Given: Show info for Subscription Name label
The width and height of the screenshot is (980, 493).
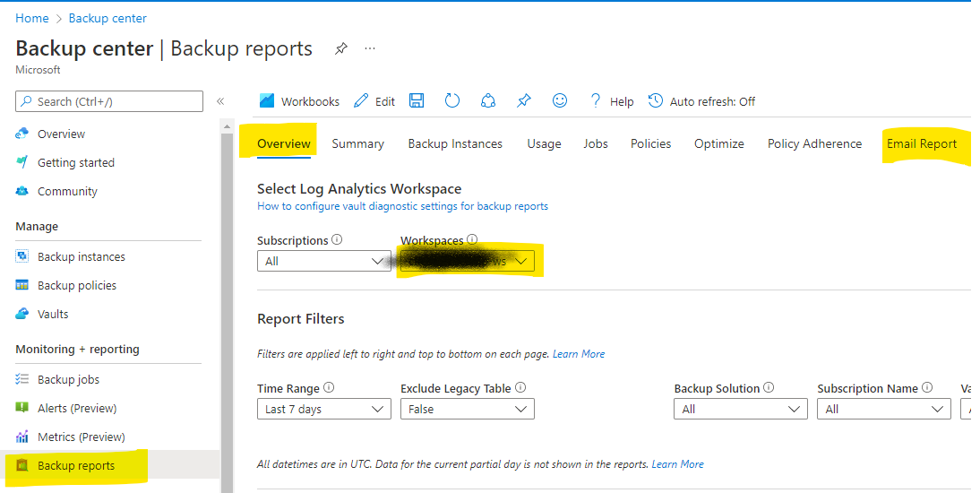Looking at the screenshot, I should (x=927, y=388).
